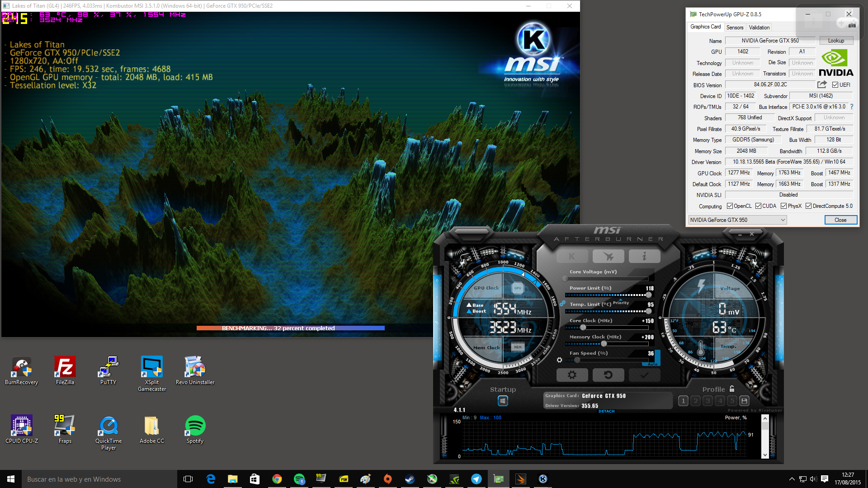The height and width of the screenshot is (488, 868).
Task: Toggle the Apply at Startup Windows button
Action: [503, 401]
